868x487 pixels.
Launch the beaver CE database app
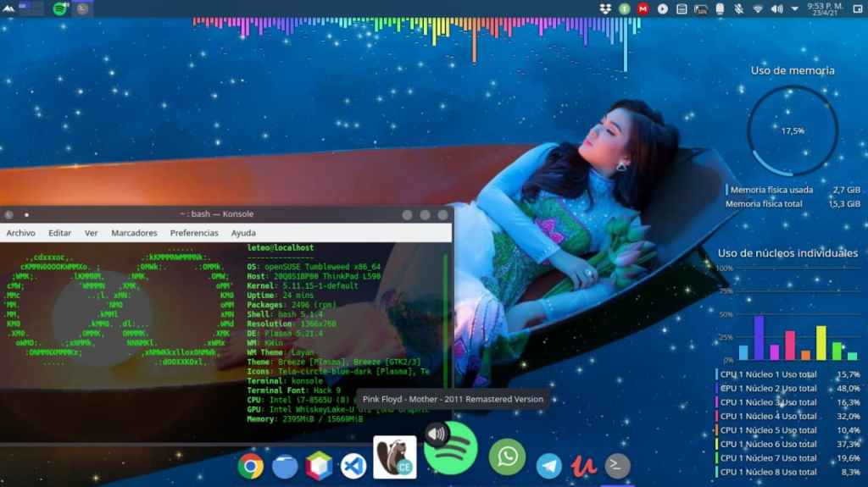[394, 457]
